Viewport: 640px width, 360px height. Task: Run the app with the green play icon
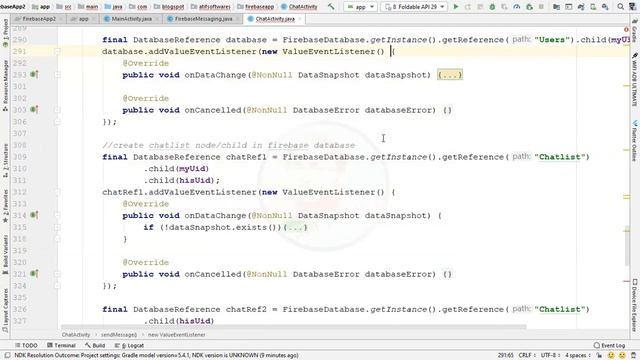(x=456, y=7)
